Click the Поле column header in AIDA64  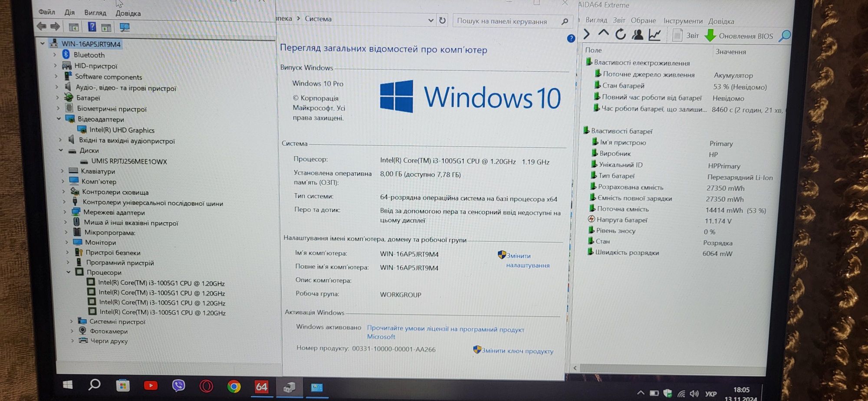[593, 50]
